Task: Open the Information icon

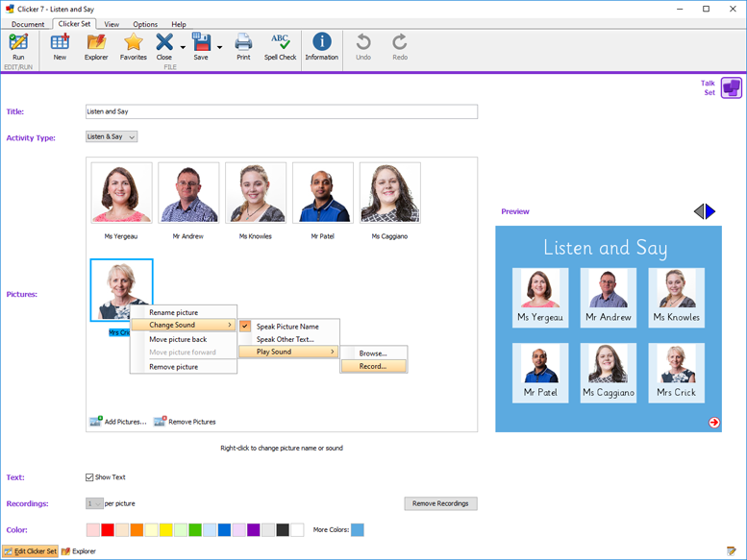Action: pyautogui.click(x=321, y=46)
